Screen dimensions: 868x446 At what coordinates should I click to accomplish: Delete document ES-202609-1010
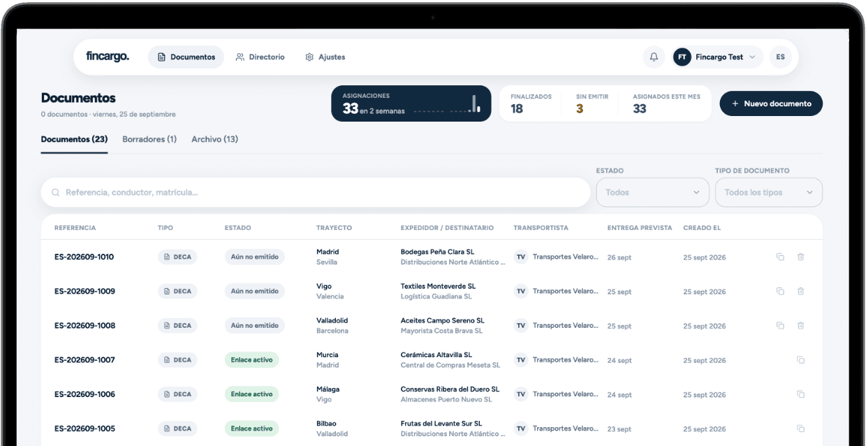click(x=801, y=257)
